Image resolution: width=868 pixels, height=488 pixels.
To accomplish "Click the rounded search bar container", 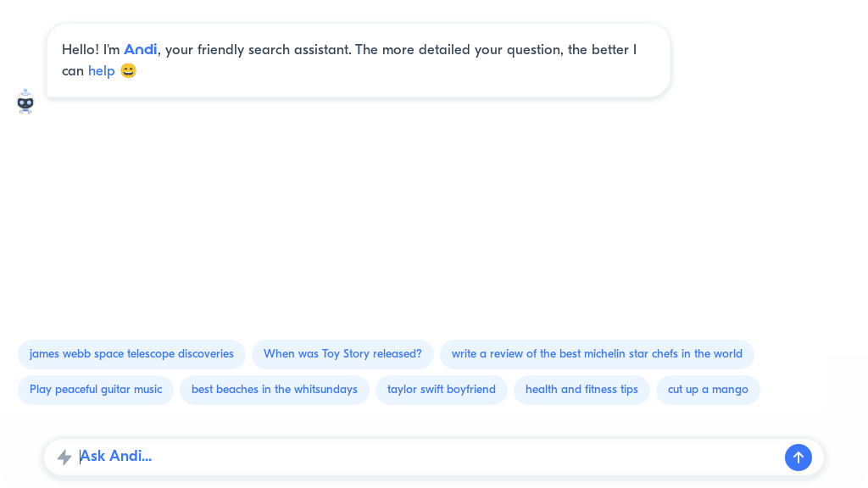I will (434, 457).
